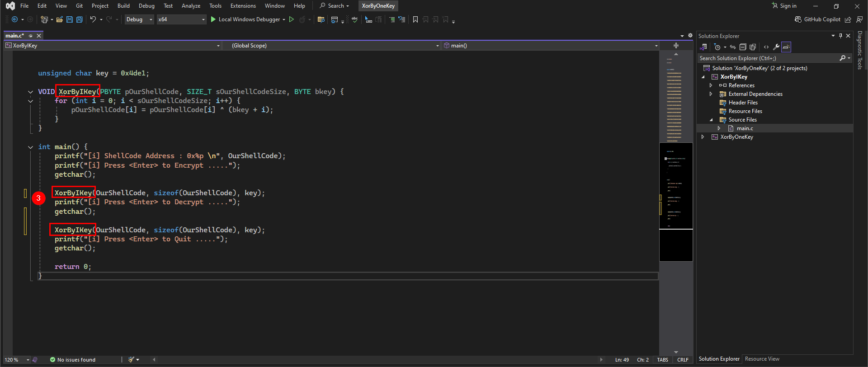868x367 pixels.
Task: Open the Debug configuration dropdown
Action: pos(139,19)
